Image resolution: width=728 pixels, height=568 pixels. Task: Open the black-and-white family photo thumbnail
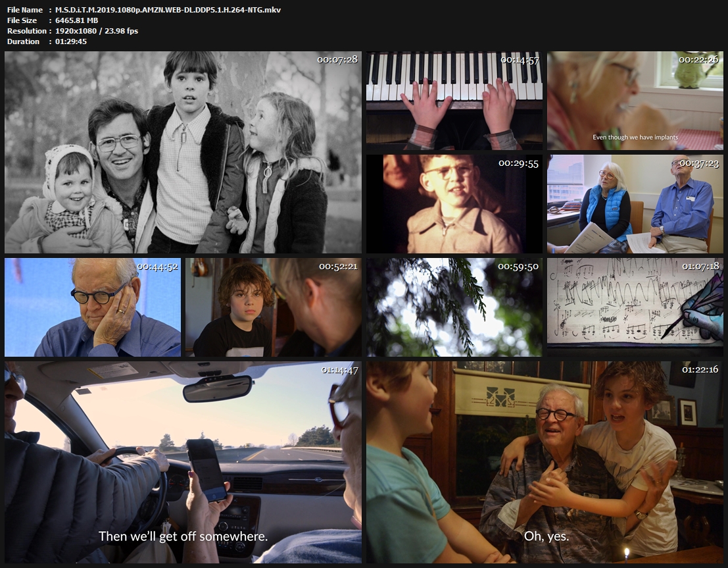(183, 153)
